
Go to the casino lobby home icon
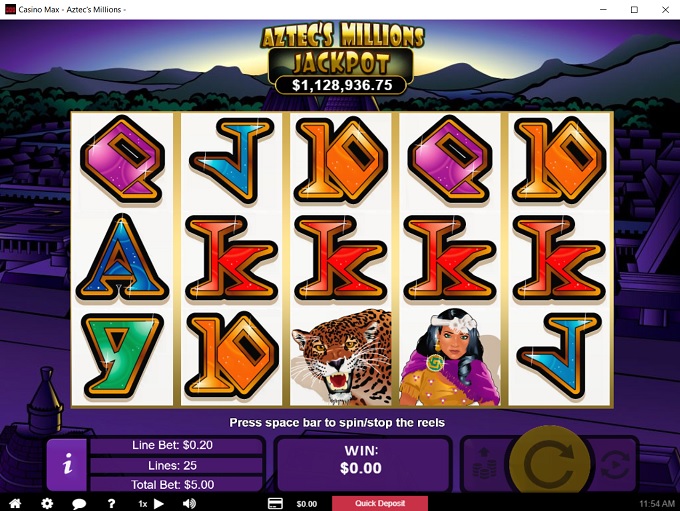(15, 503)
